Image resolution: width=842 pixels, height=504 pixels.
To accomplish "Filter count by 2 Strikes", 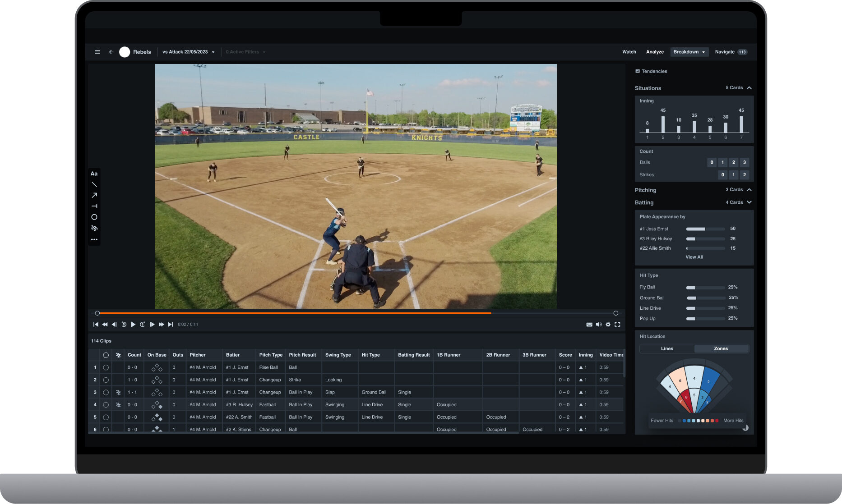I will click(x=745, y=174).
